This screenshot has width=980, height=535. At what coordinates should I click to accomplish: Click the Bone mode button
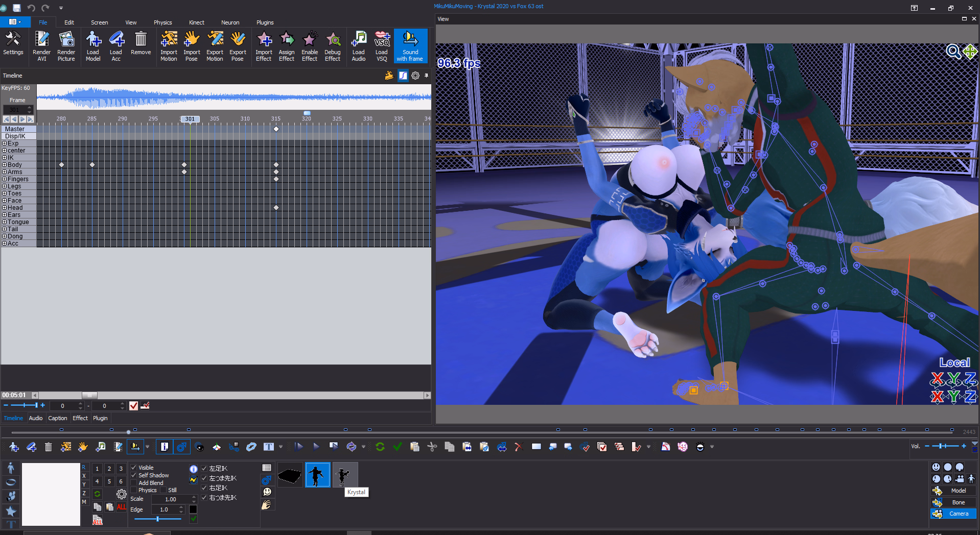(953, 502)
